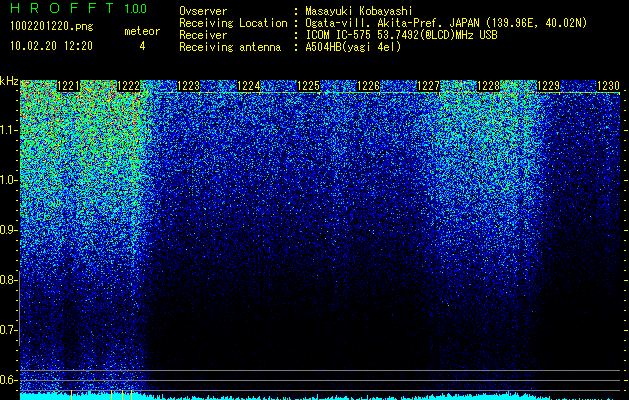The image size is (629, 400).
Task: Click the 1224 time marker
Action: (x=248, y=86)
